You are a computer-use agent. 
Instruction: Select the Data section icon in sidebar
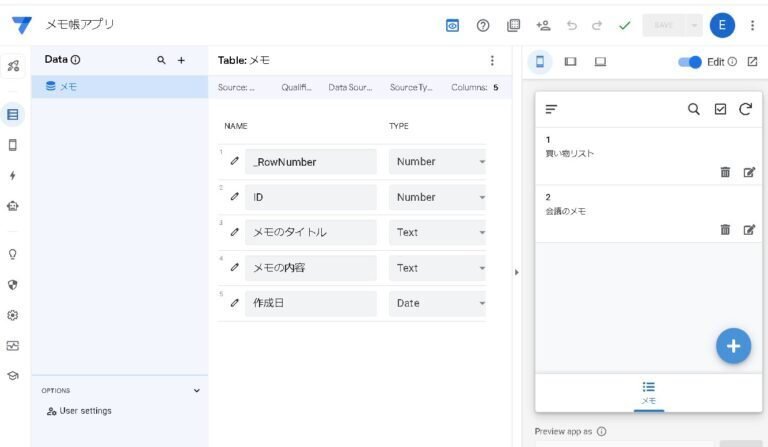(x=13, y=115)
